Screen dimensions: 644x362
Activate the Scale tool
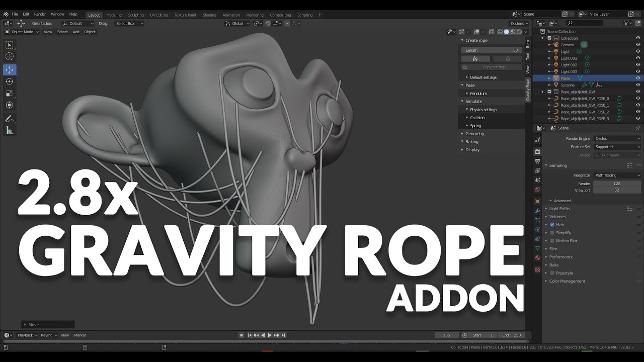pos(9,93)
